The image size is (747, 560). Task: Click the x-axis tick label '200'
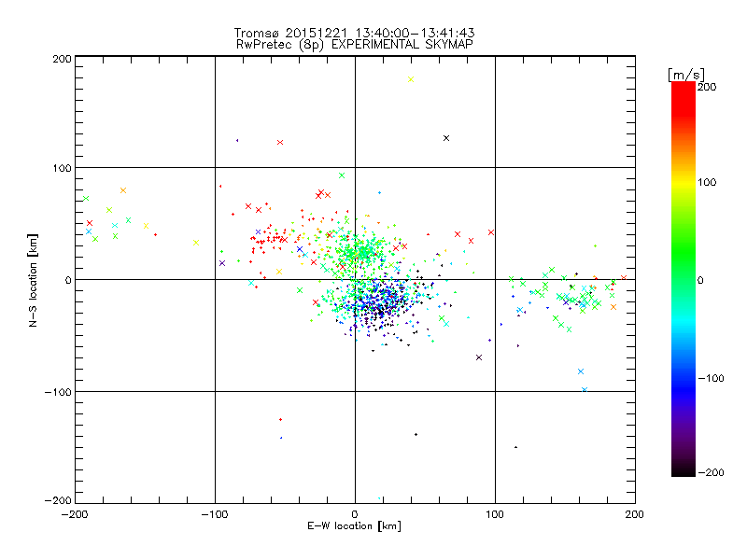[x=635, y=514]
